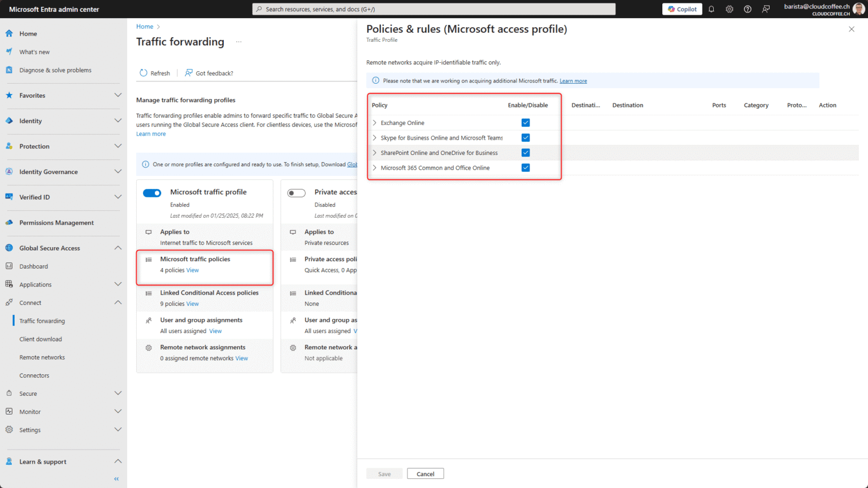Click the Diagnose & solve problems icon
Viewport: 868px width, 488px height.
coord(8,70)
